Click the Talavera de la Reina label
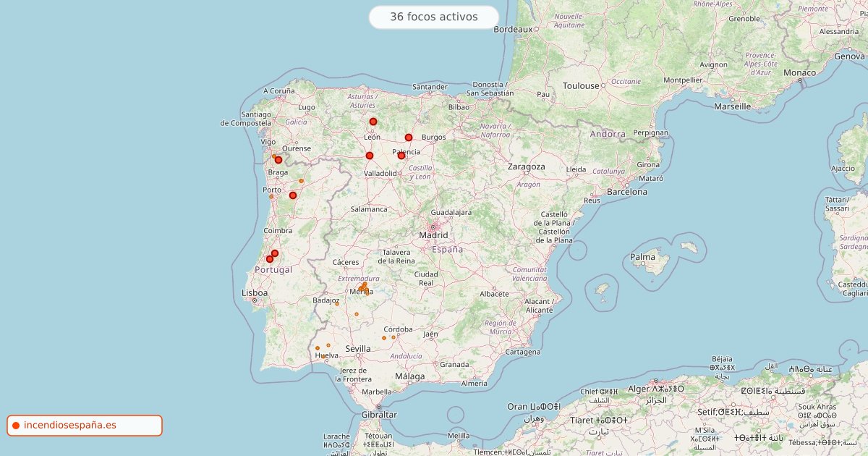 tap(396, 256)
